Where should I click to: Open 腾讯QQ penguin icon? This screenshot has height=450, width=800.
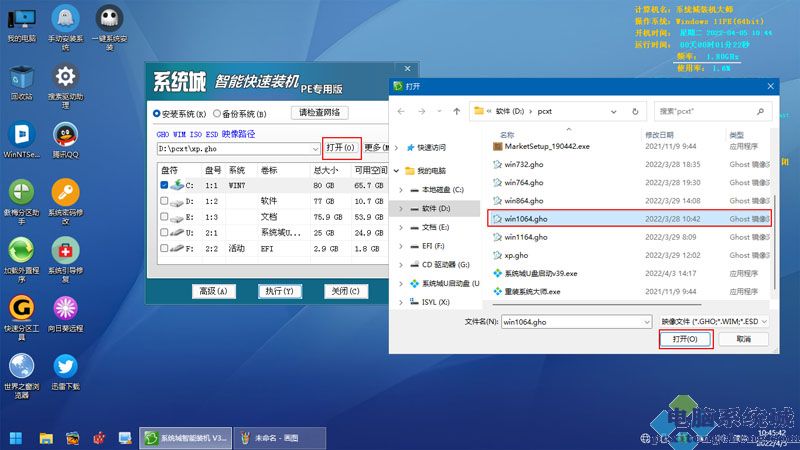(x=65, y=140)
